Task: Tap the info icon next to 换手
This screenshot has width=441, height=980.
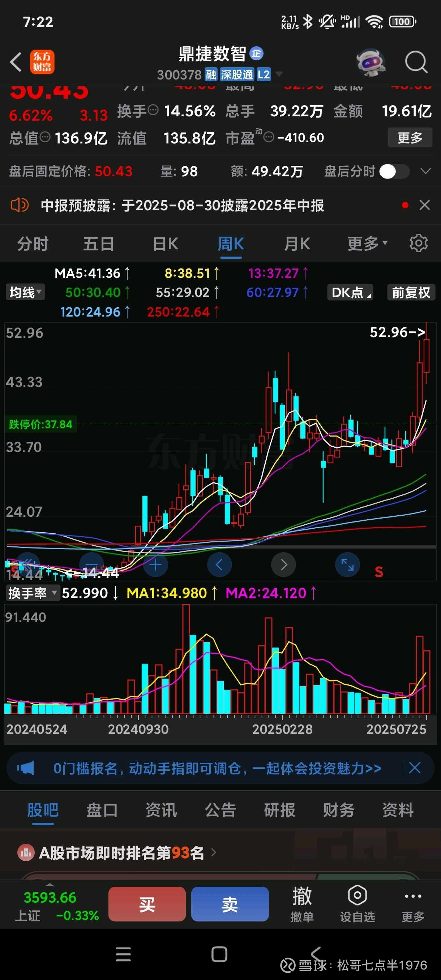Action: coord(153,110)
